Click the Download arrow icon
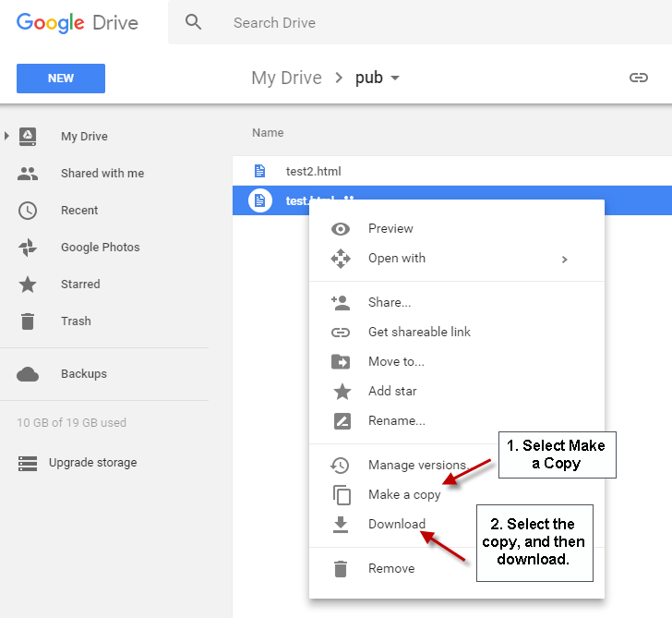The image size is (672, 618). click(x=341, y=525)
